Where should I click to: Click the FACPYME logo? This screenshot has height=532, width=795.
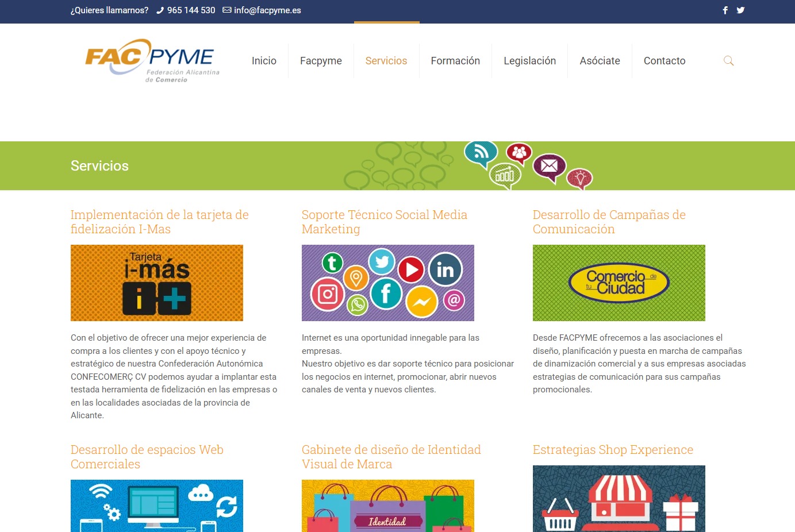pyautogui.click(x=152, y=61)
